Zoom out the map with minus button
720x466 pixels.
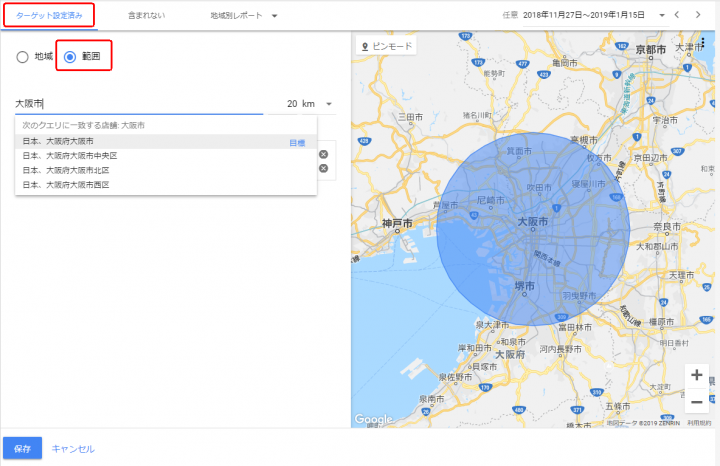[697, 403]
